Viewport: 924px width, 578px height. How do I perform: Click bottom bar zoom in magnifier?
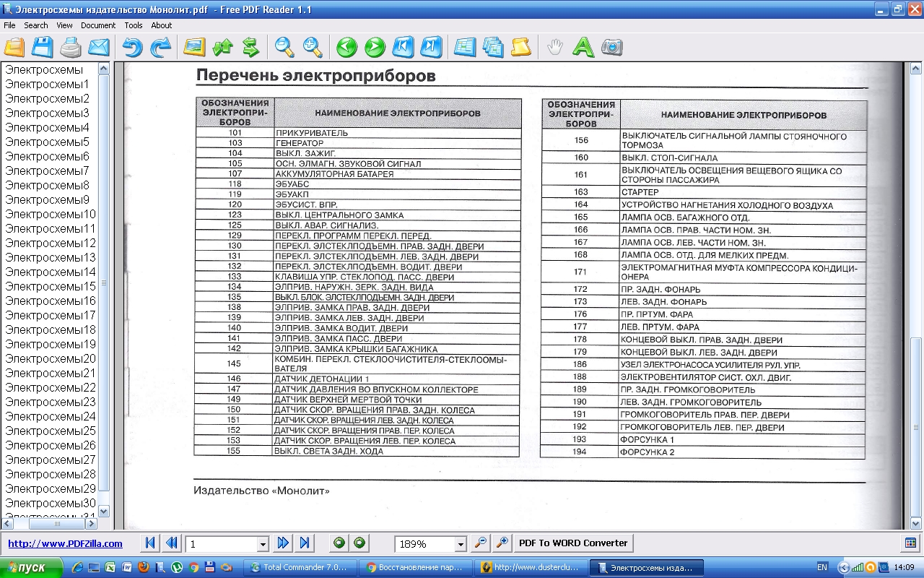pyautogui.click(x=502, y=543)
